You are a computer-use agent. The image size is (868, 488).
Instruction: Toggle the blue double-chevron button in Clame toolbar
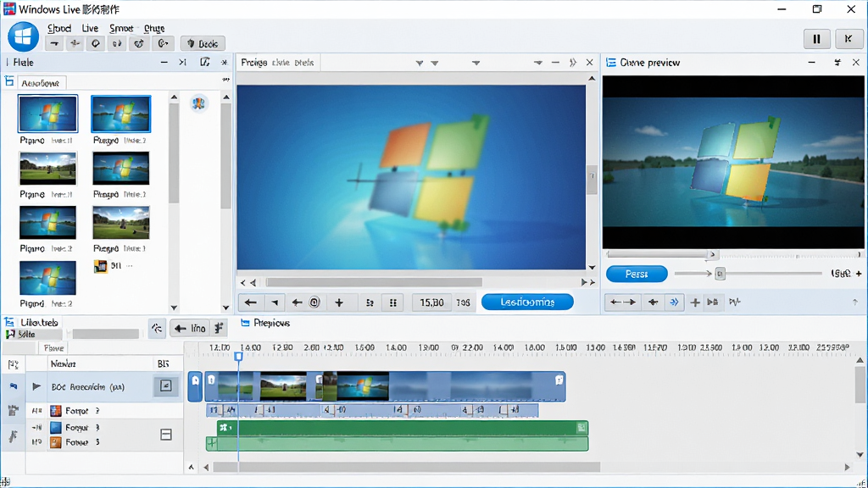[x=674, y=302]
